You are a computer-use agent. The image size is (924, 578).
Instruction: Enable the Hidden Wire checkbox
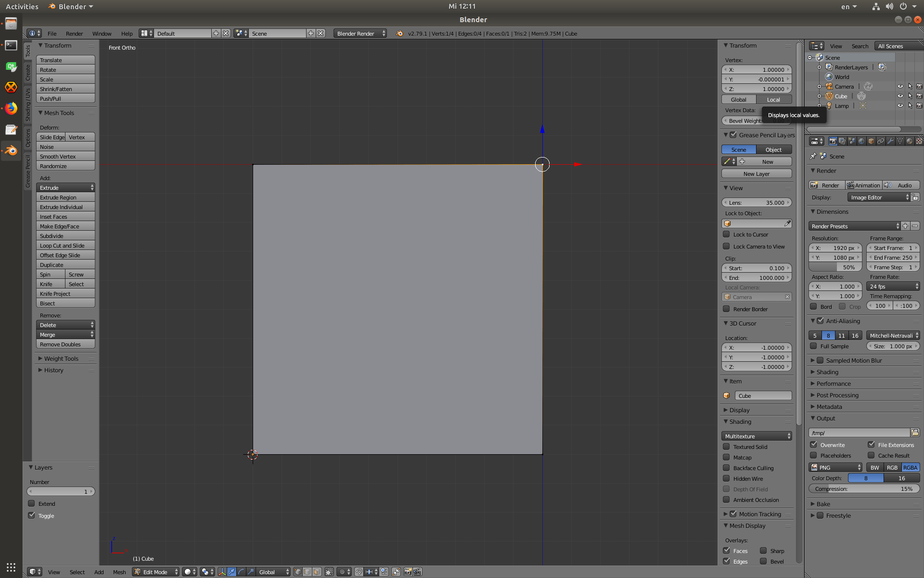[727, 479]
